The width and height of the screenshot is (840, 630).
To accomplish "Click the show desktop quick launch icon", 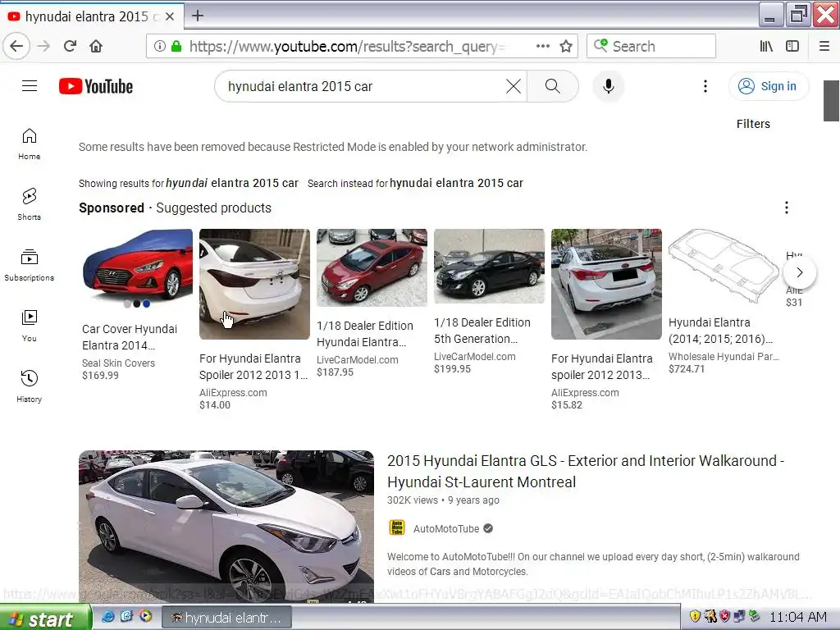I will (x=126, y=617).
